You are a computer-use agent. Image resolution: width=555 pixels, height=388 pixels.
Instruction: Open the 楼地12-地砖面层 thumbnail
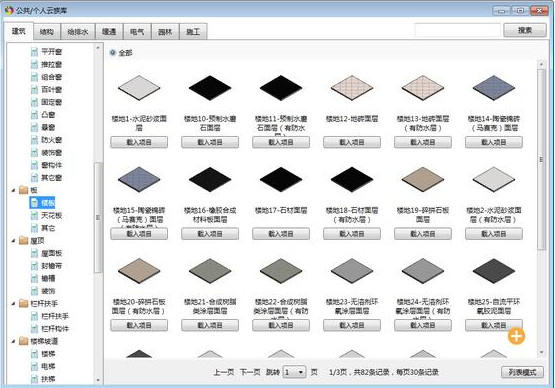pyautogui.click(x=352, y=88)
